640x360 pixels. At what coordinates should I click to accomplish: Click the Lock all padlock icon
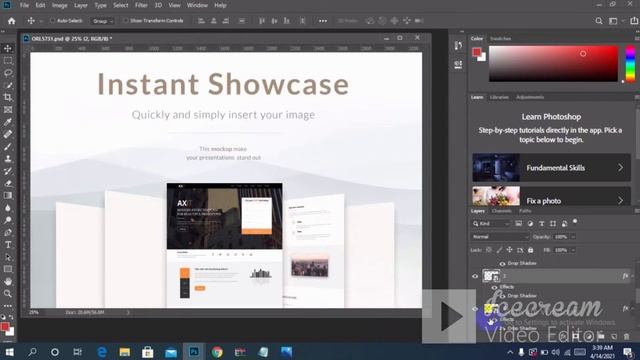(x=531, y=250)
